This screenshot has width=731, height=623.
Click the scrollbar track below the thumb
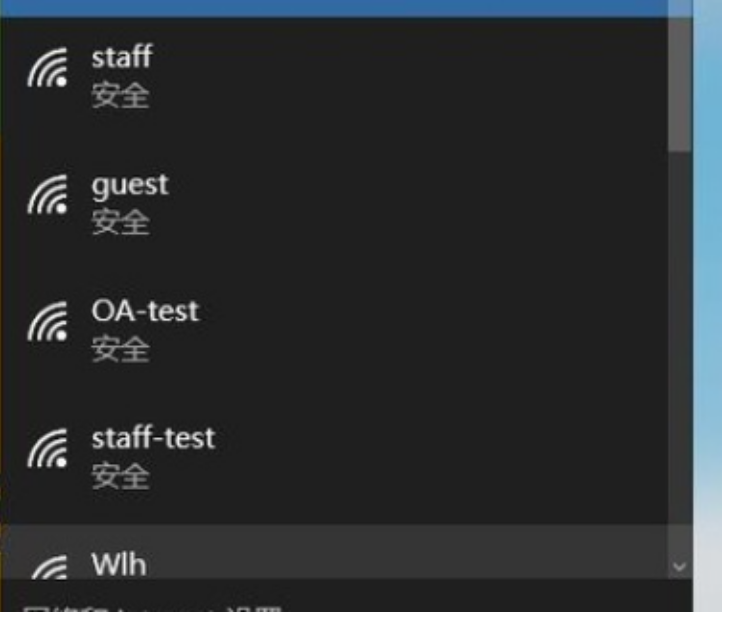click(679, 350)
